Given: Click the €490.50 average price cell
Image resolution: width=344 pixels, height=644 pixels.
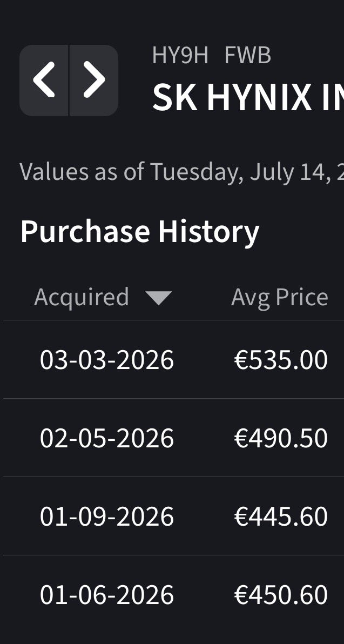Looking at the screenshot, I should [x=281, y=438].
